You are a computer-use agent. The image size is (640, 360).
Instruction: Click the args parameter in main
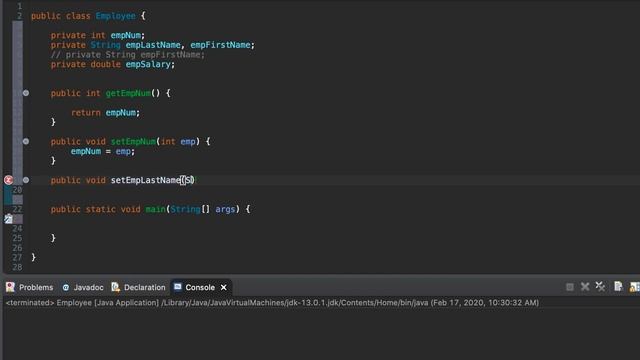(x=225, y=209)
